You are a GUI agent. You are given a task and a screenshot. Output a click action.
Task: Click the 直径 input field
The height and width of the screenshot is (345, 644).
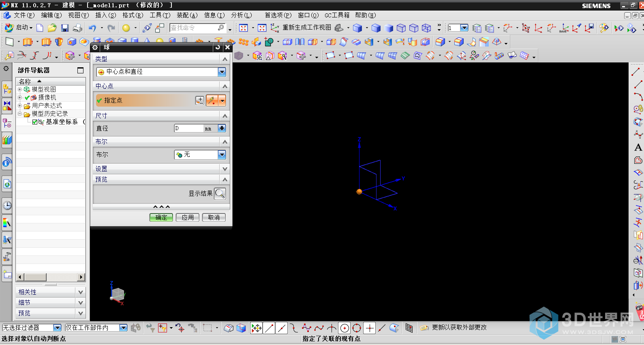(x=189, y=128)
